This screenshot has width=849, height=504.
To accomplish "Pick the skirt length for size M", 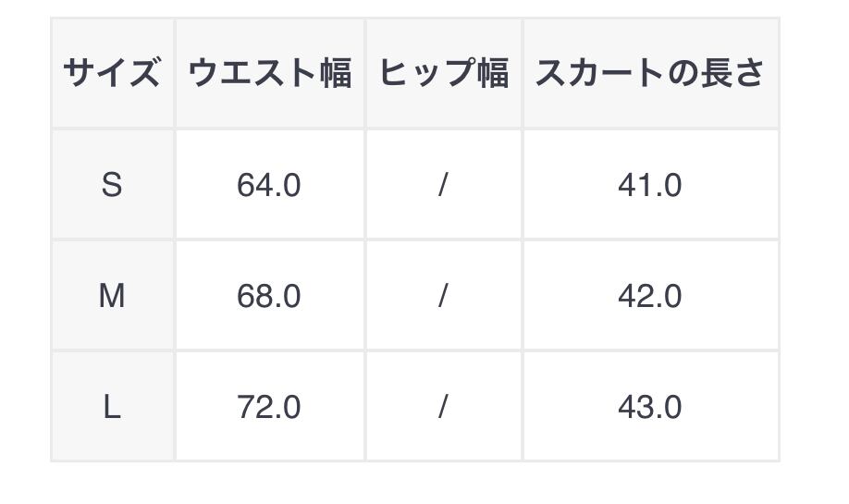I will pos(650,296).
